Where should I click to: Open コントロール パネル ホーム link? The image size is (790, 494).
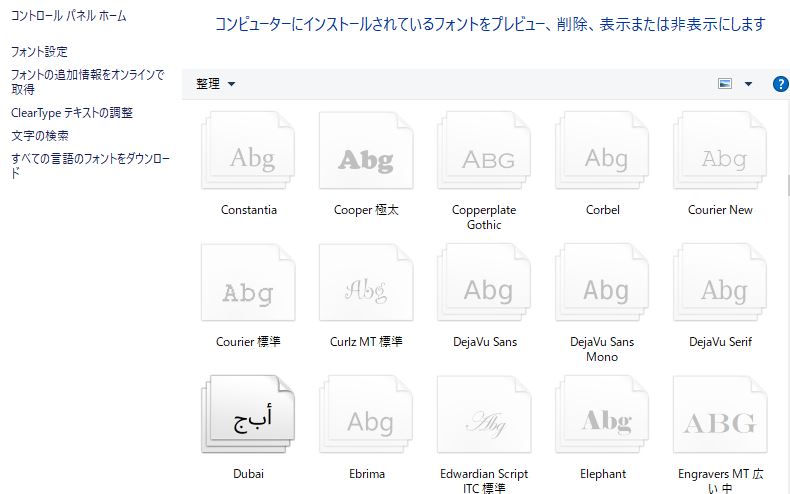click(x=69, y=16)
